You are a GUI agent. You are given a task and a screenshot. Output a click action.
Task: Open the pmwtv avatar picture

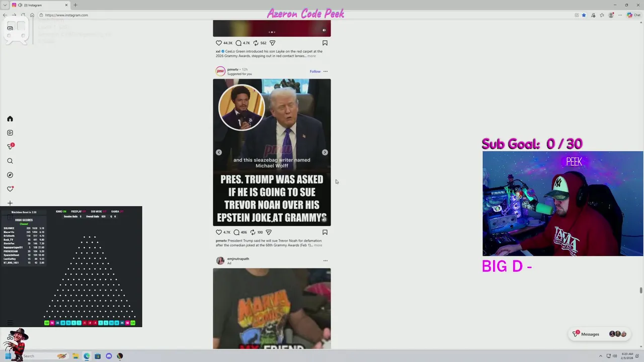pyautogui.click(x=220, y=71)
